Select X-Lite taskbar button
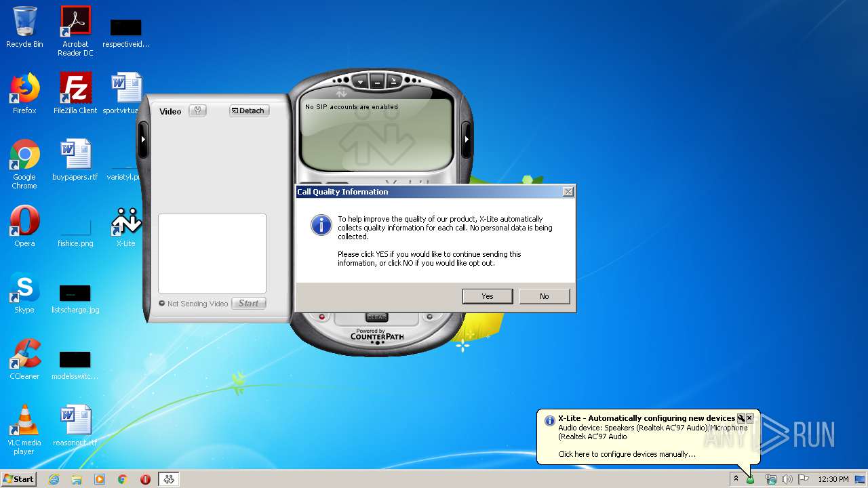The width and height of the screenshot is (868, 488). [x=169, y=479]
